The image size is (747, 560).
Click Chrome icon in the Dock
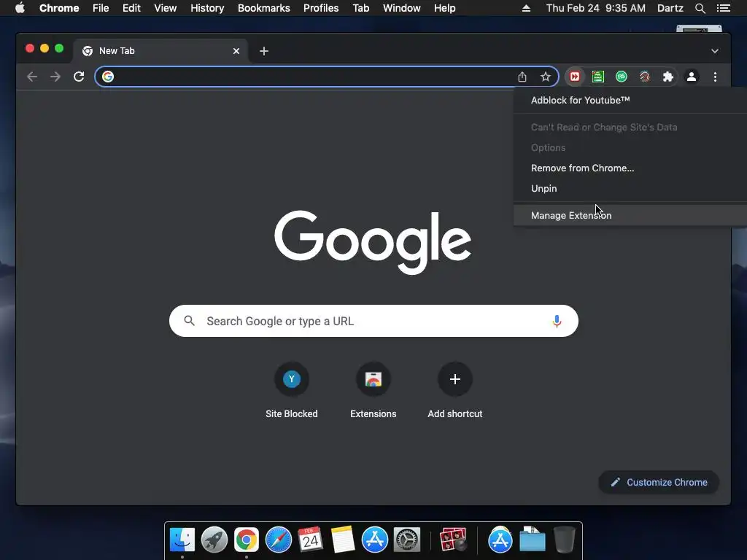pos(247,540)
